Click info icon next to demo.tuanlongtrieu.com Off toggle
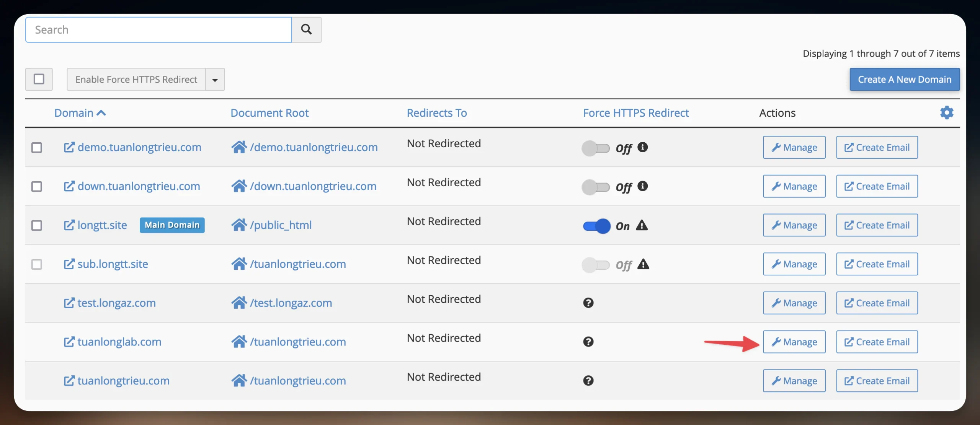Image resolution: width=980 pixels, height=425 pixels. [x=643, y=147]
